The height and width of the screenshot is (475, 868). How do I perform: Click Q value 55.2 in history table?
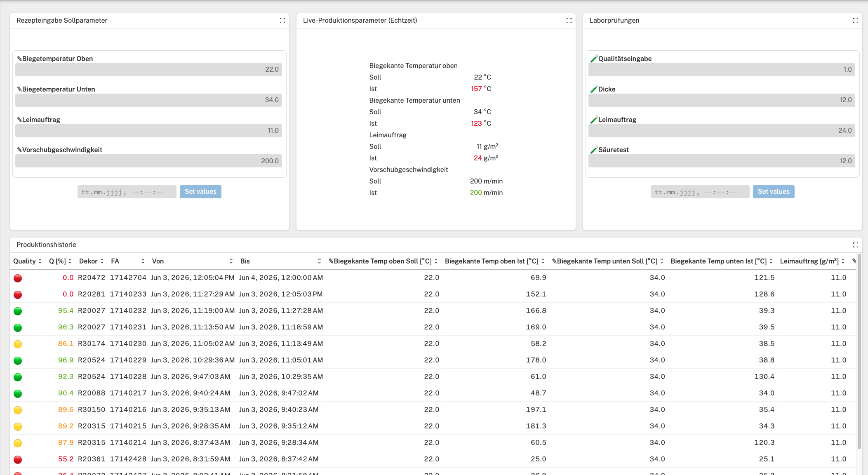click(66, 459)
